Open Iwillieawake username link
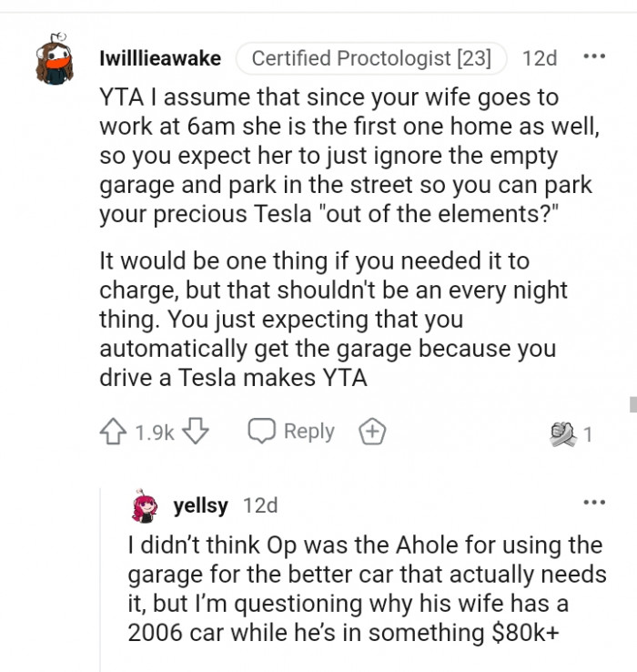The height and width of the screenshot is (672, 637). tap(159, 58)
